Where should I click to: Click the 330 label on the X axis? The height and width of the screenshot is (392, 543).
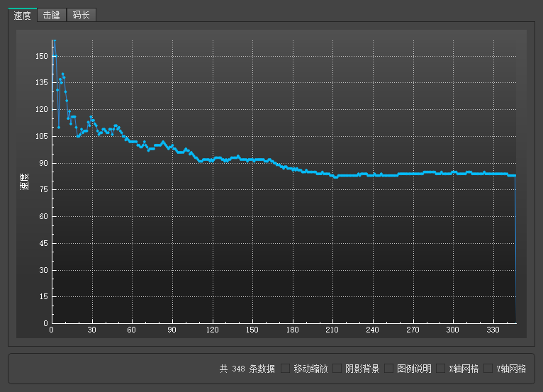[x=495, y=330]
